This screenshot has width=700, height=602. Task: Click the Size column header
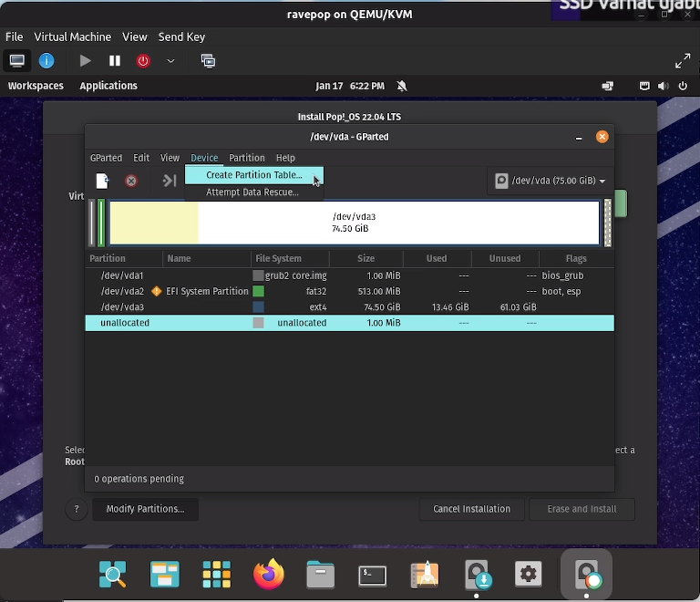click(x=366, y=258)
